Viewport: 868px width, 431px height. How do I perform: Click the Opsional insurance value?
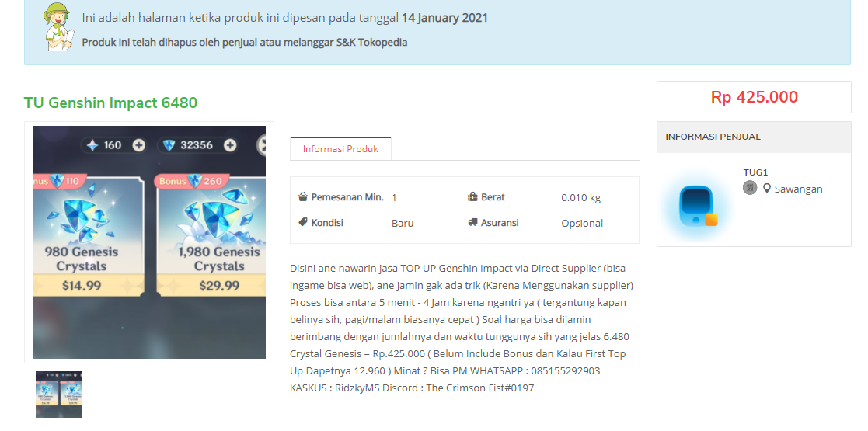(582, 223)
